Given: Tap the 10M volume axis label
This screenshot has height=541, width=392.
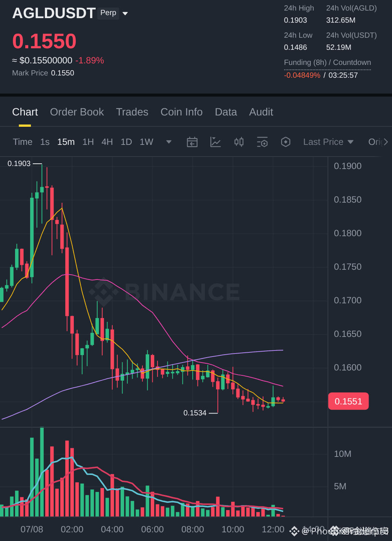Looking at the screenshot, I should (x=343, y=454).
